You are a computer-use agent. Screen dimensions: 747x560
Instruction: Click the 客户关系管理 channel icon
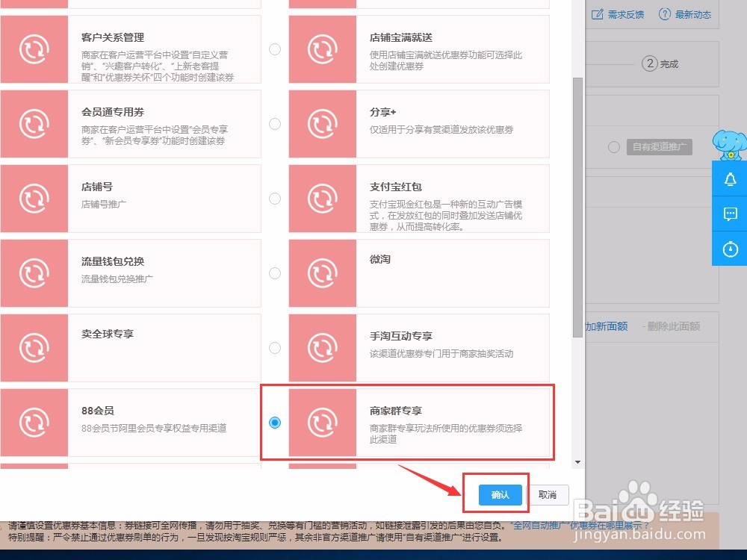coord(34,49)
